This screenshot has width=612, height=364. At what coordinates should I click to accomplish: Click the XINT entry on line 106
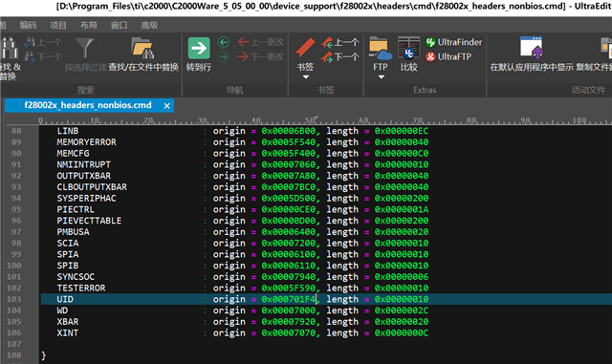coord(68,333)
